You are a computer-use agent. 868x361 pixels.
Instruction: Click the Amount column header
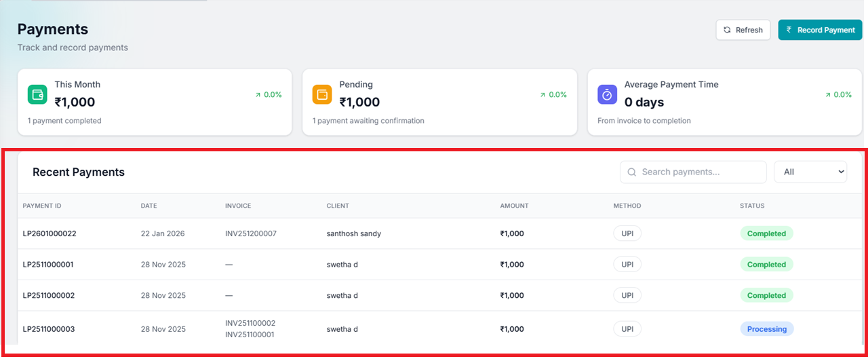[514, 206]
